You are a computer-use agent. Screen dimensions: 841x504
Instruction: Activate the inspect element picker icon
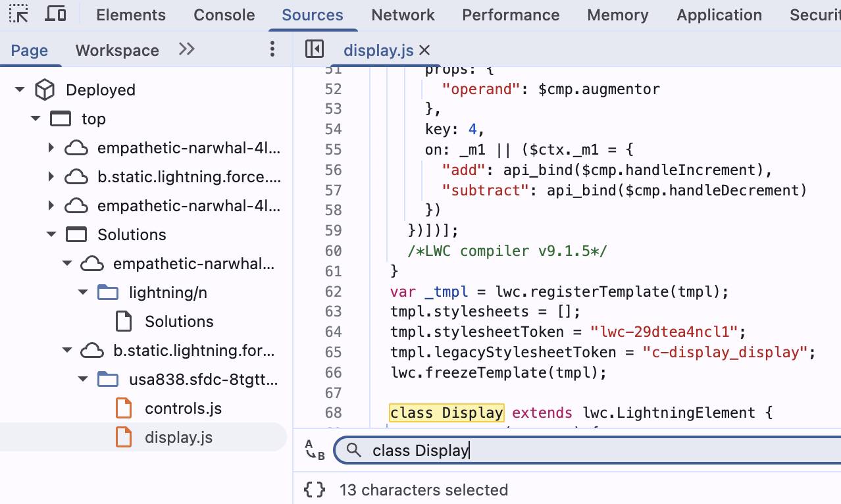tap(18, 14)
